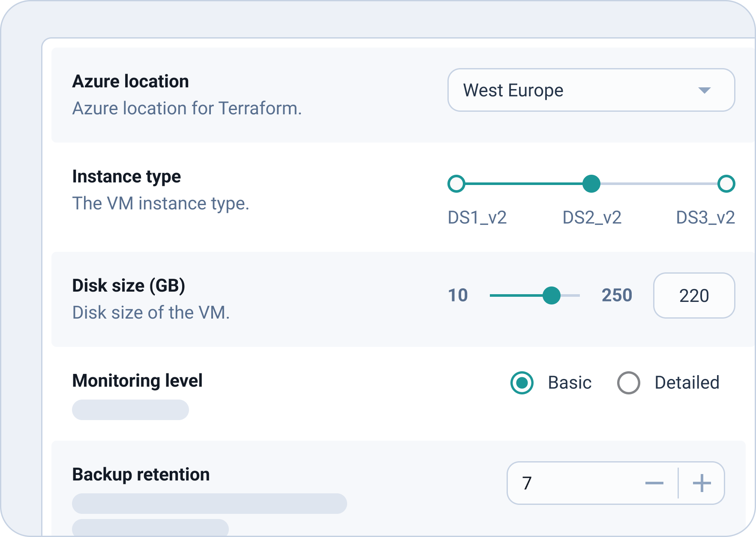
Task: Select the Basic monitoring radio button
Action: pos(522,382)
